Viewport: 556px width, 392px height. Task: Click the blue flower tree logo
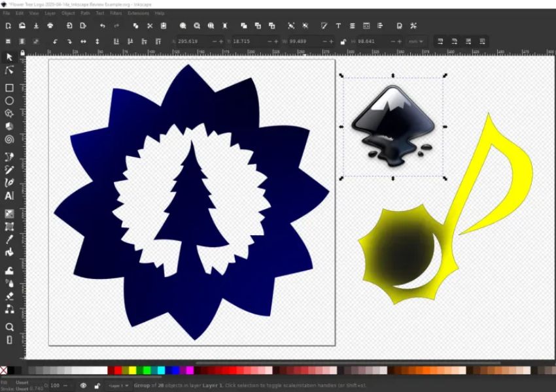(192, 202)
